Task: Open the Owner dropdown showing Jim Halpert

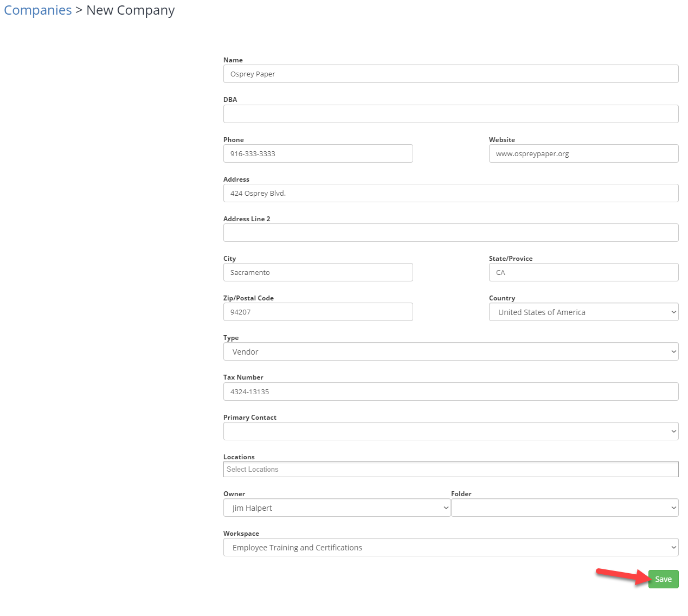Action: coord(337,508)
